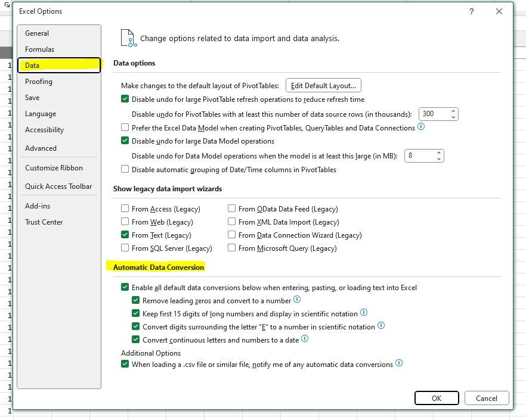Increase Data Model size MB spinner
Image resolution: width=526 pixels, height=420 pixels.
point(439,153)
